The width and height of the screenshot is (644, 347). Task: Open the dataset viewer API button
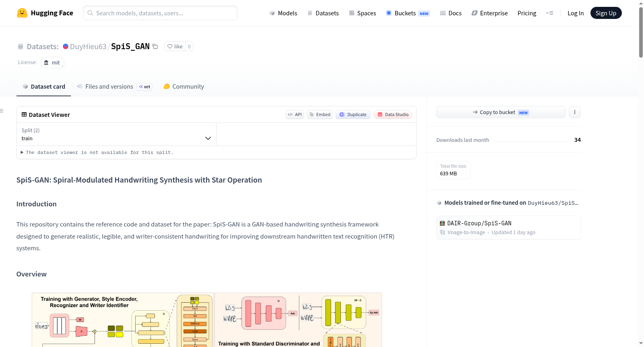pyautogui.click(x=295, y=114)
